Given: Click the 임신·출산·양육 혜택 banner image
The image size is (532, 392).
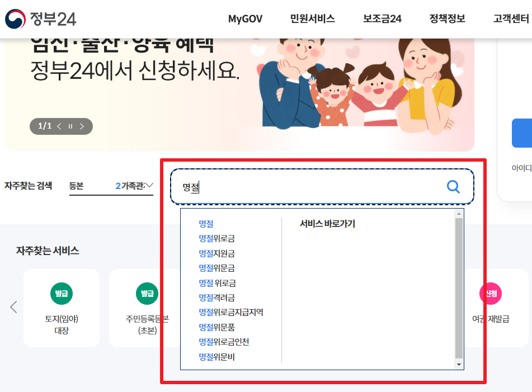Looking at the screenshot, I should pyautogui.click(x=239, y=95).
